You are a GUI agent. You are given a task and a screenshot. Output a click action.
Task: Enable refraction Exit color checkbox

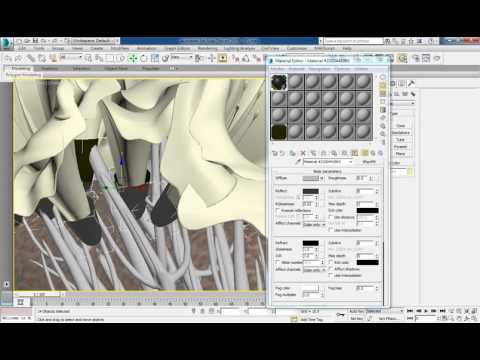(331, 262)
